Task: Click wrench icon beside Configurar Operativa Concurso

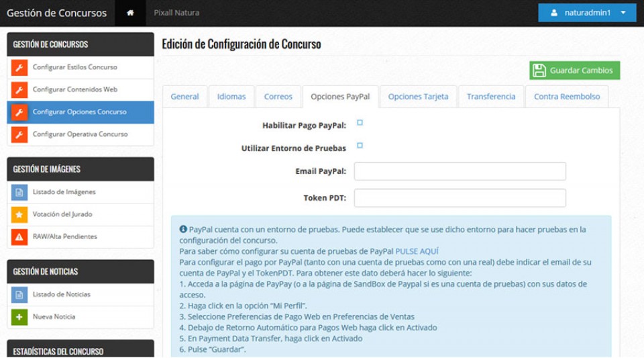Action: tap(19, 134)
